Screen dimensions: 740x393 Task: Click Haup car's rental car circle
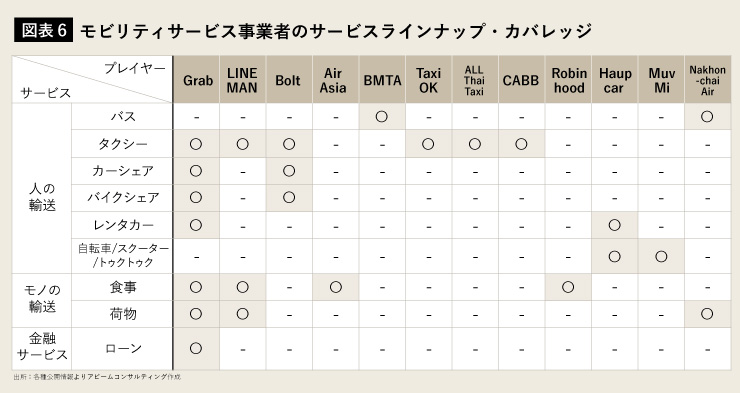[x=614, y=225]
